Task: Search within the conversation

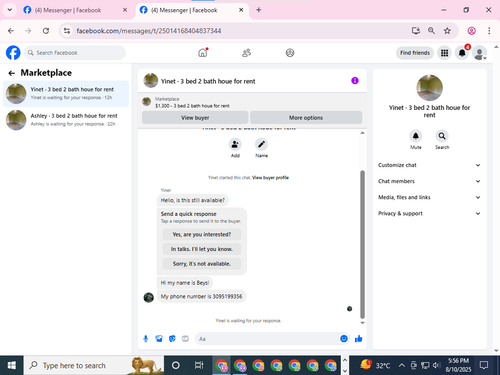Action: tap(442, 136)
